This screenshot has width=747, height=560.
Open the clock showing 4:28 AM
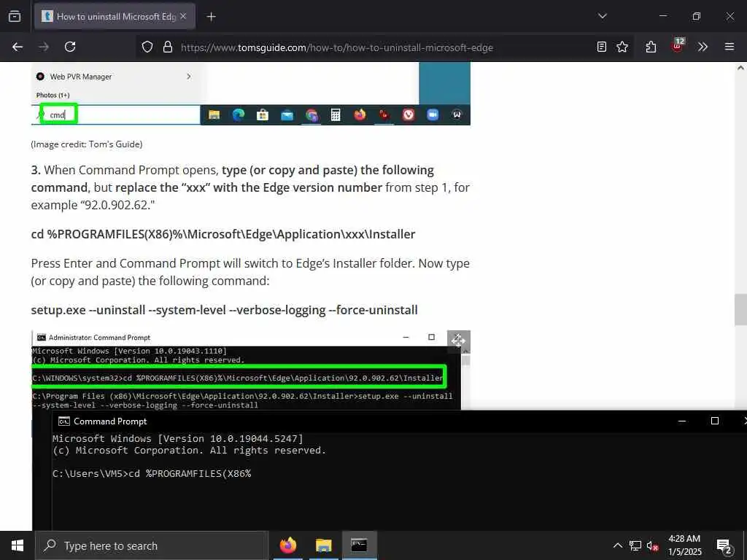(684, 545)
